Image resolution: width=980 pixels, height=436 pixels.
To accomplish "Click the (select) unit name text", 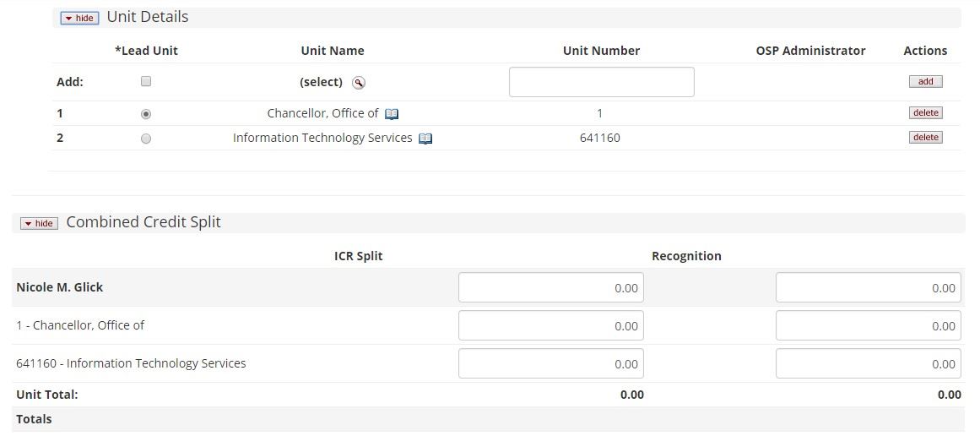I will (x=321, y=82).
